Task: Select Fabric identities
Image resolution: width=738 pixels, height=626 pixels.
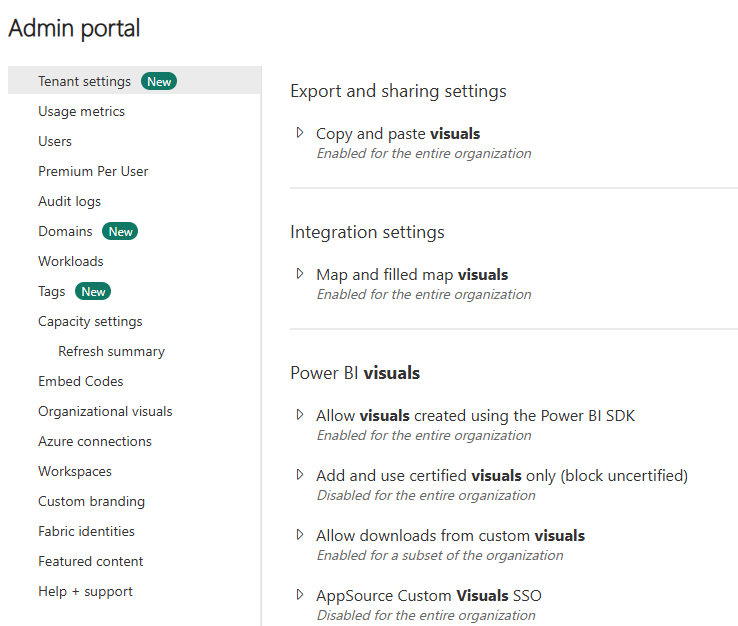Action: click(87, 531)
